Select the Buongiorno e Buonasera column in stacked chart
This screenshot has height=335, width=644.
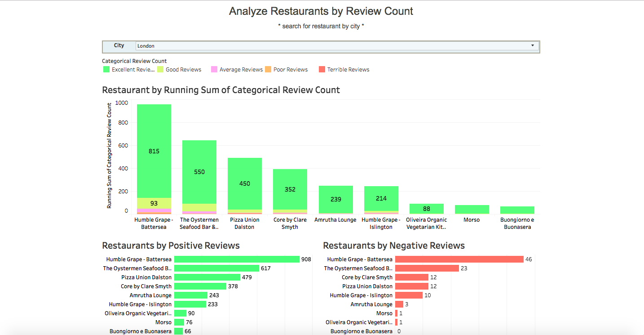[517, 210]
